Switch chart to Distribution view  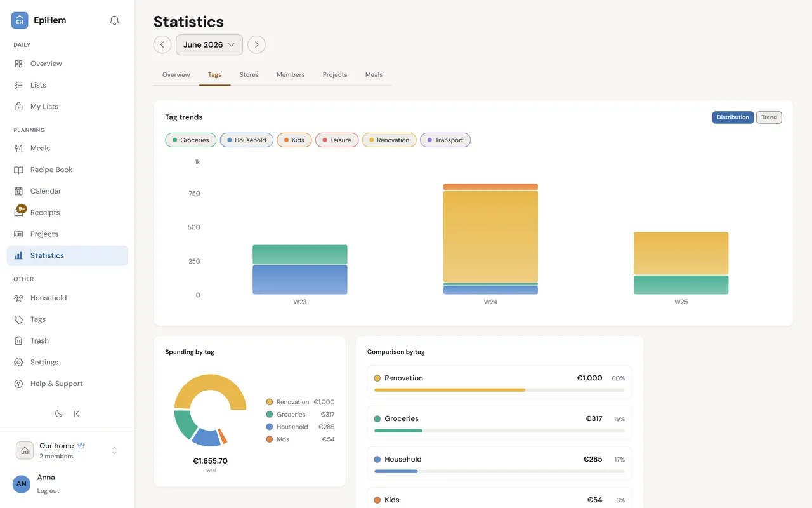click(x=733, y=117)
